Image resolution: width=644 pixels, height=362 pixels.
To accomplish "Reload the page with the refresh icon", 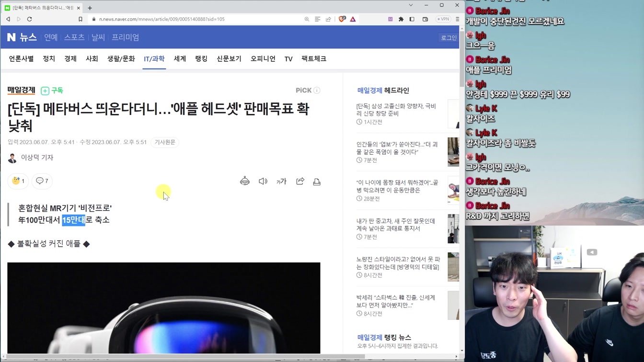I will (29, 19).
